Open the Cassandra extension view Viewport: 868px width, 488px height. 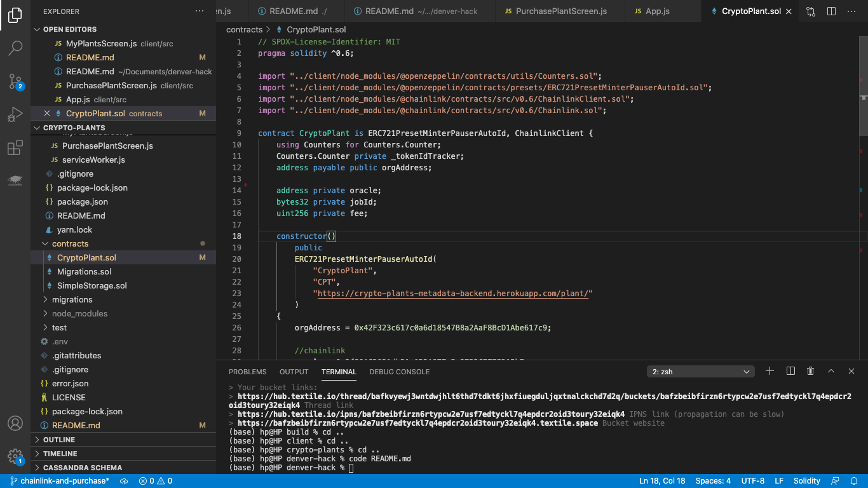15,181
